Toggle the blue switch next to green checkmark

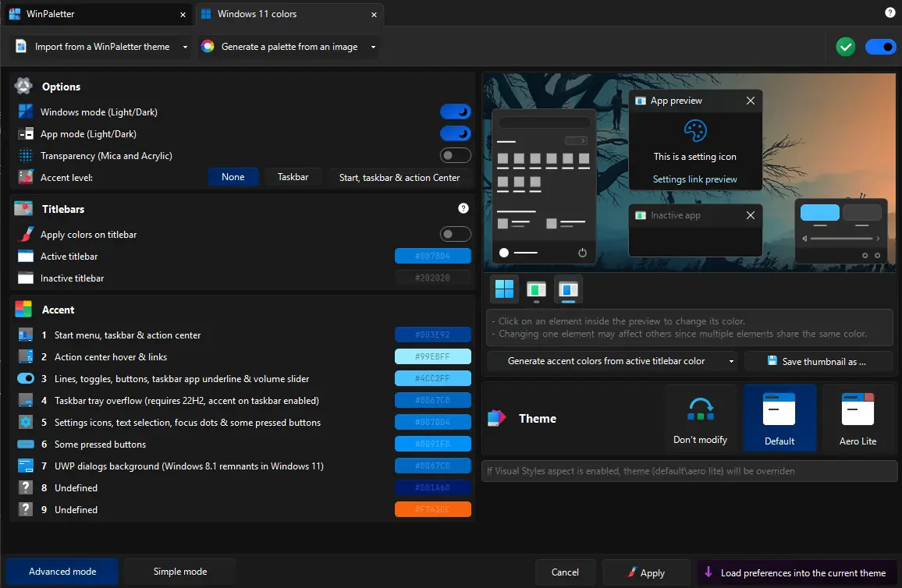[x=880, y=47]
